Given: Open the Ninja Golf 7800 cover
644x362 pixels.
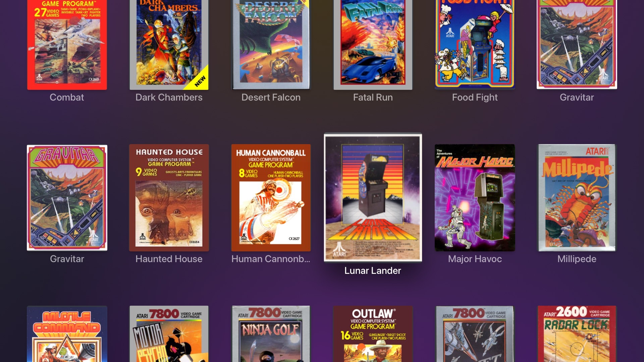Looking at the screenshot, I should [x=271, y=334].
